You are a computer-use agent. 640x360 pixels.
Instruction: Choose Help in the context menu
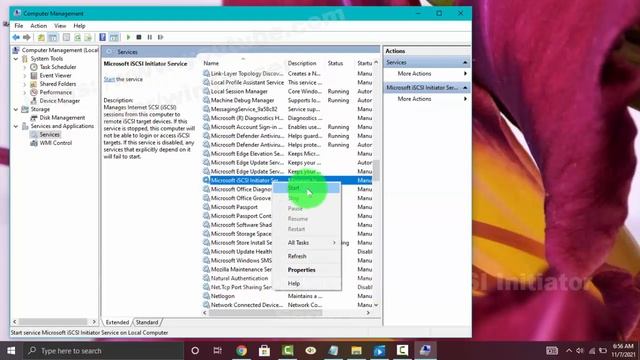[307, 283]
